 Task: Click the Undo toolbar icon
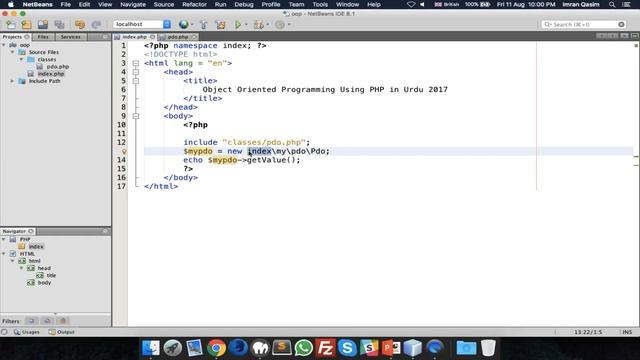pyautogui.click(x=80, y=24)
